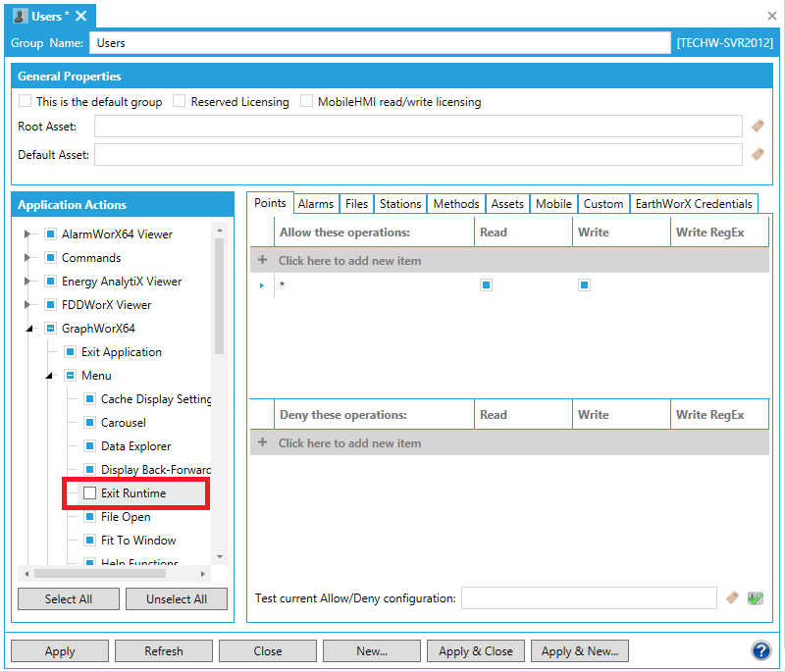Click the Unselect All button
This screenshot has width=785, height=672.
click(177, 599)
